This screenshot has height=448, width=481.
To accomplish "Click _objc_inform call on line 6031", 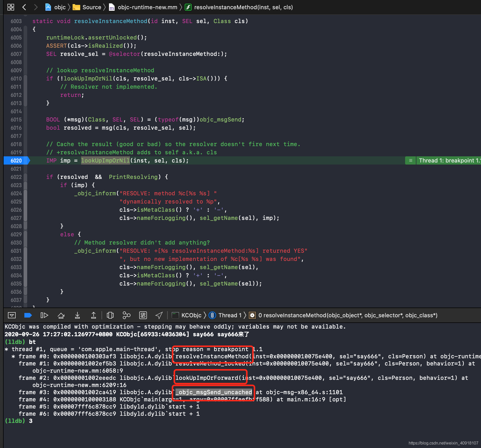I will [95, 251].
